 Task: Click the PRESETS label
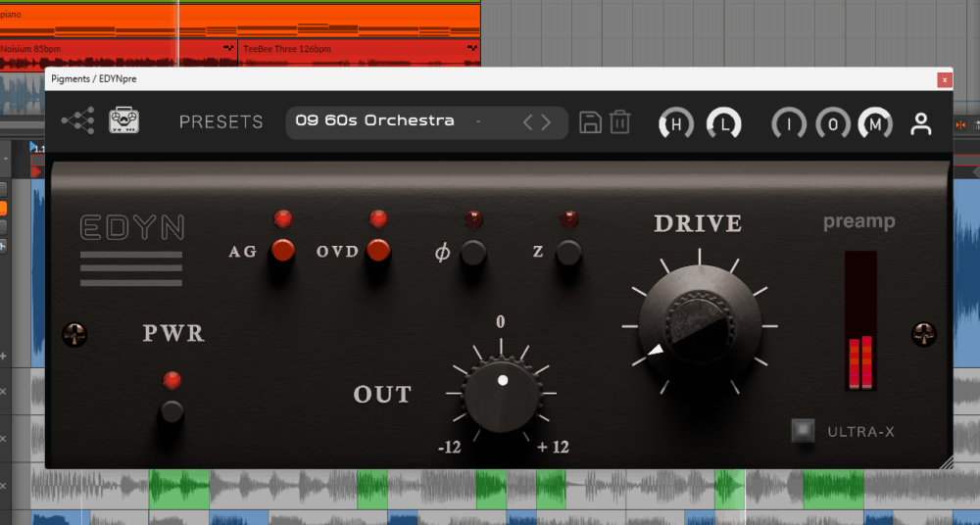[x=221, y=121]
